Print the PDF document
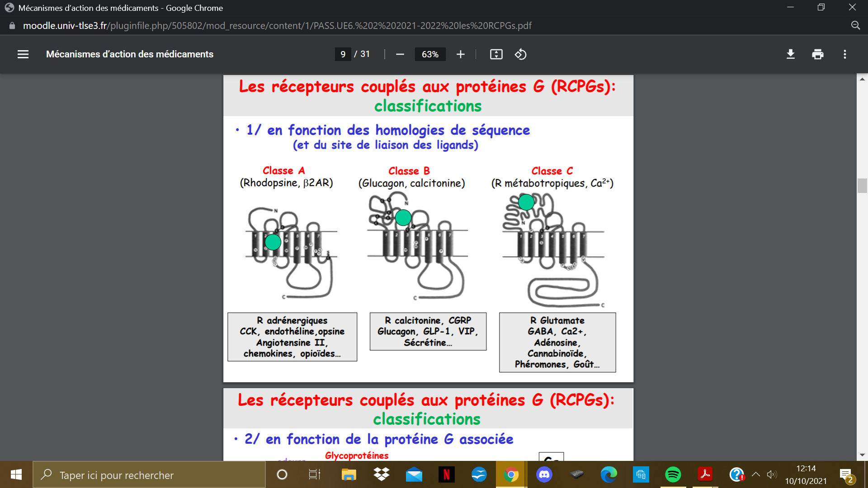The height and width of the screenshot is (488, 868). tap(817, 54)
